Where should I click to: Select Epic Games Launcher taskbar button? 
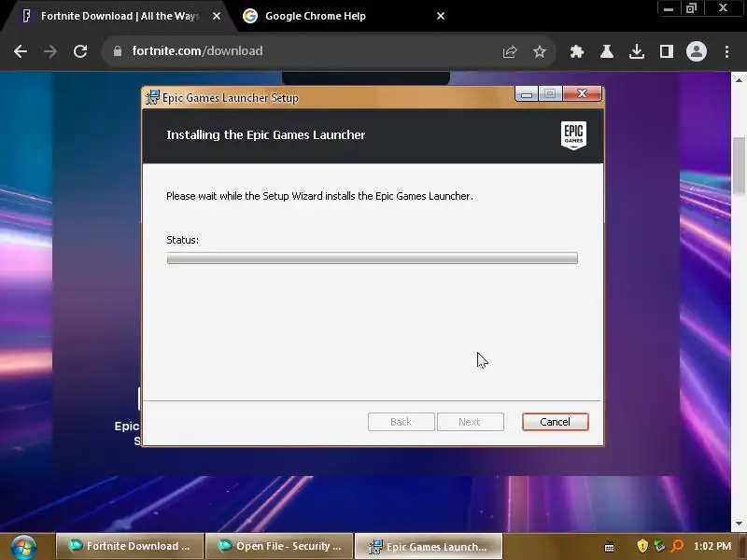pyautogui.click(x=429, y=546)
